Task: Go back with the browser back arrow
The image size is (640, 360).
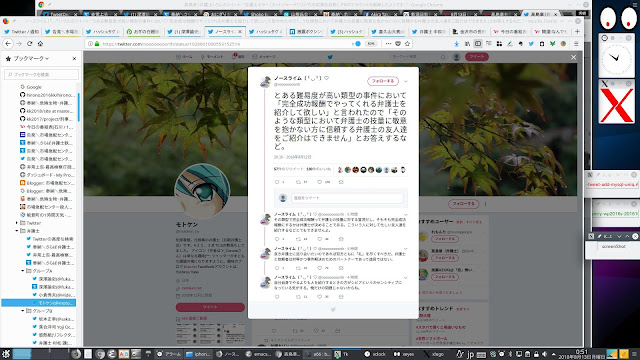Action: [x=8, y=43]
